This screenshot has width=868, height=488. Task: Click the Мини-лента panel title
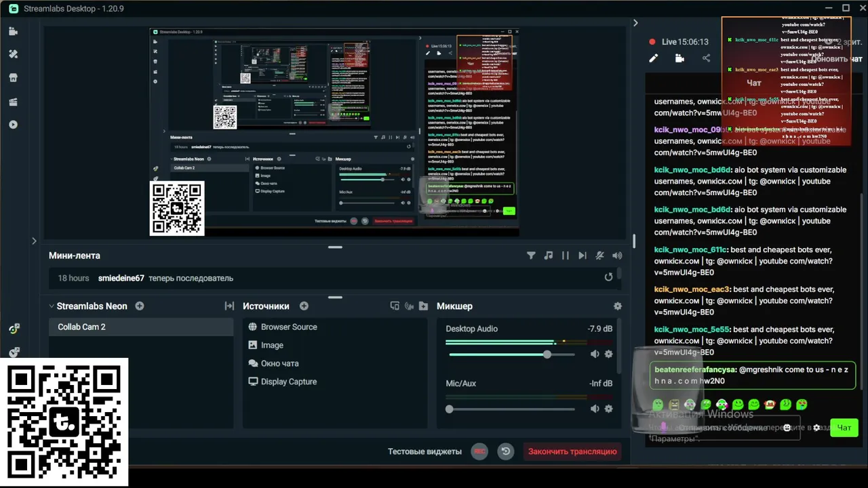click(75, 256)
